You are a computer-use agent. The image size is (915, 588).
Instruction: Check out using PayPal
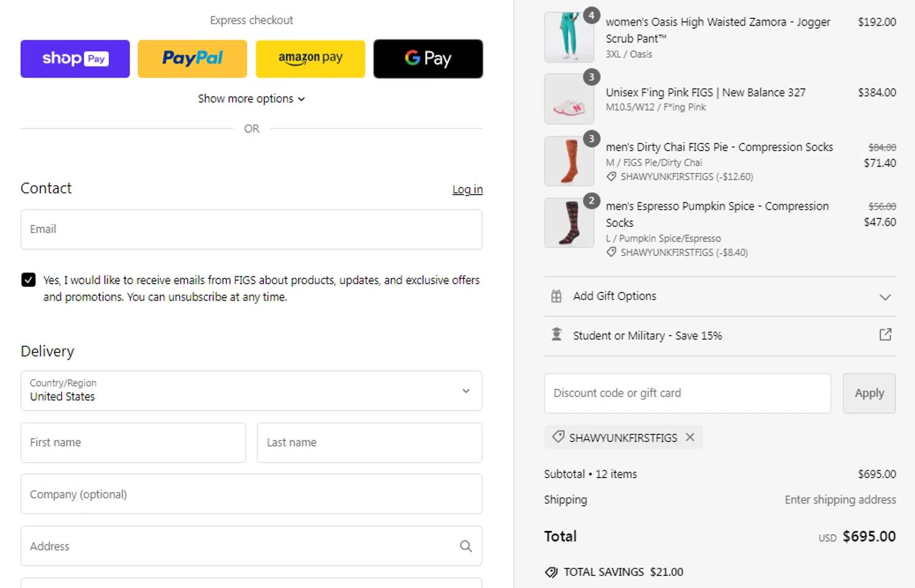pyautogui.click(x=192, y=59)
